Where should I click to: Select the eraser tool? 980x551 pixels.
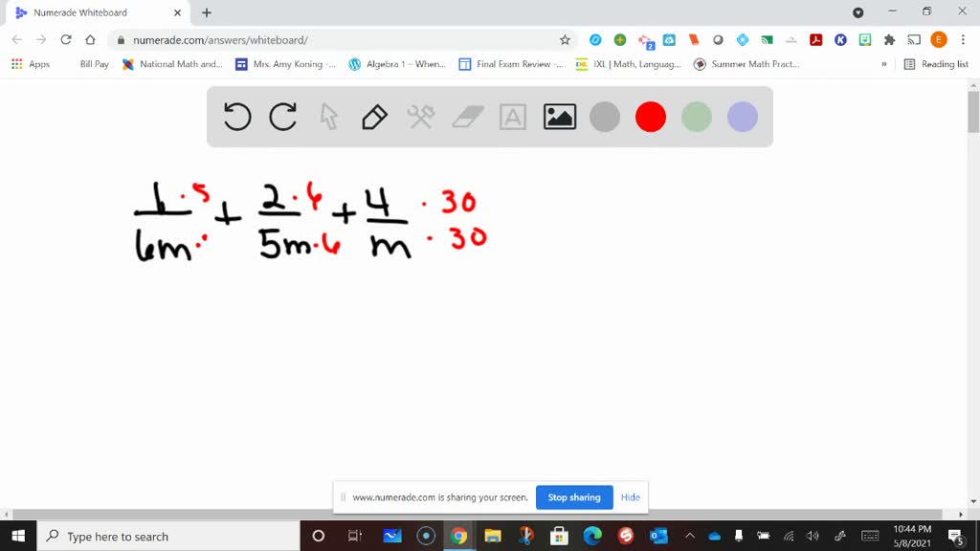click(467, 117)
